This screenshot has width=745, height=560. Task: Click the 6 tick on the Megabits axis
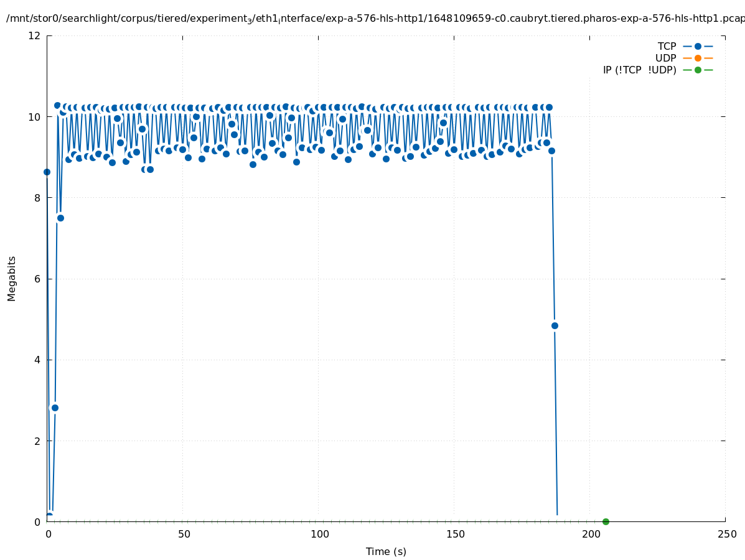37,279
